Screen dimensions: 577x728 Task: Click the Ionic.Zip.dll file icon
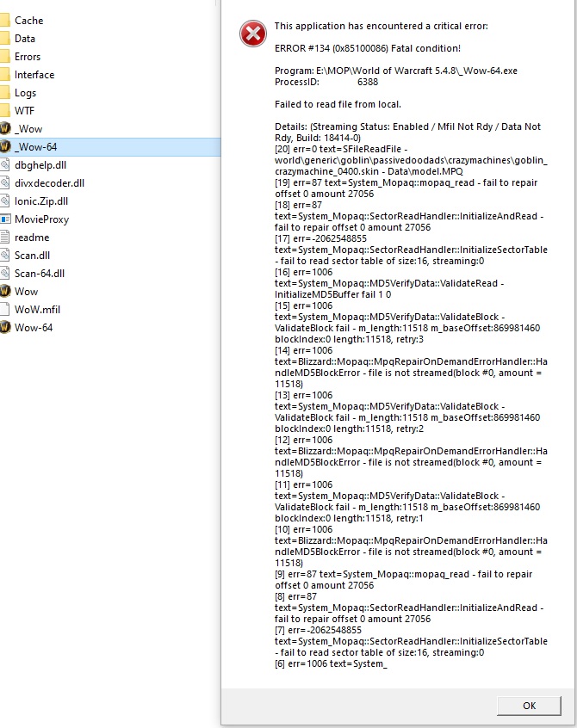(x=4, y=201)
